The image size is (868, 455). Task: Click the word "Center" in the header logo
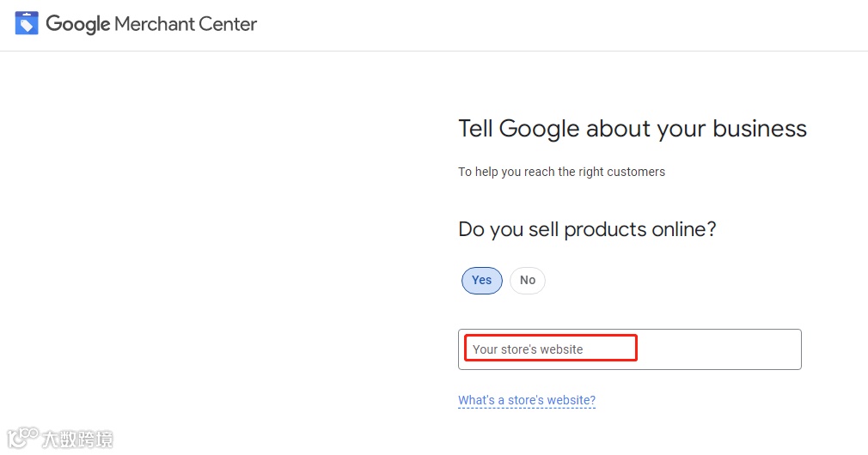pyautogui.click(x=228, y=24)
